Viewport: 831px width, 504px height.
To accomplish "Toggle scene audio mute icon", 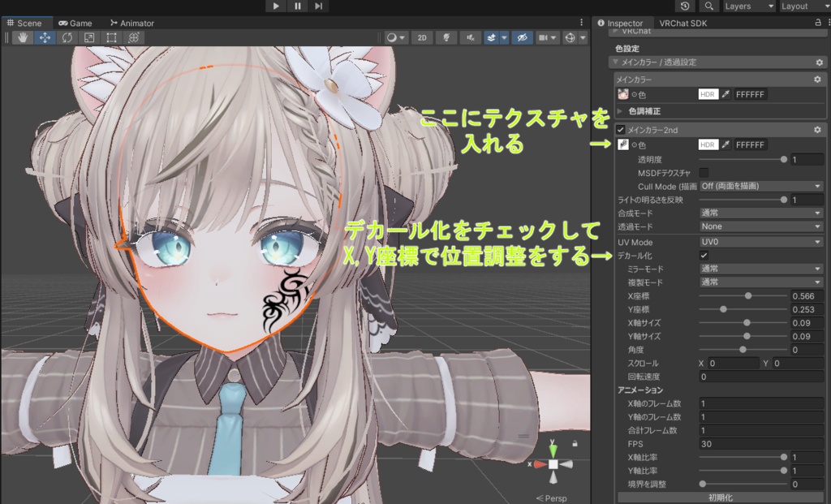I will pyautogui.click(x=469, y=37).
